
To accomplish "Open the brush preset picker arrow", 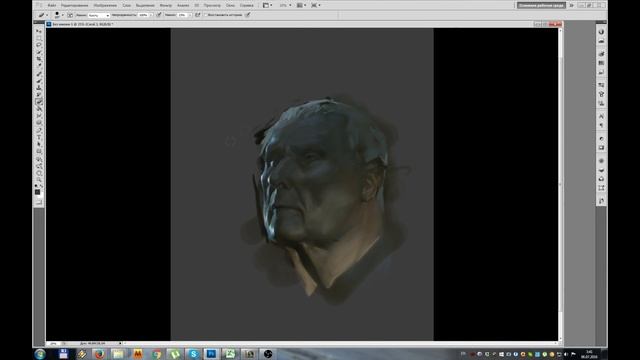I will pos(62,15).
